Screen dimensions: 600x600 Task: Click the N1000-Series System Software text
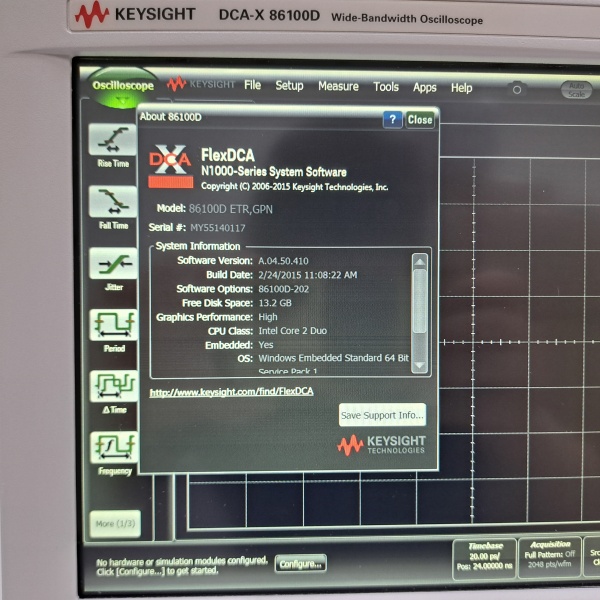(x=274, y=171)
